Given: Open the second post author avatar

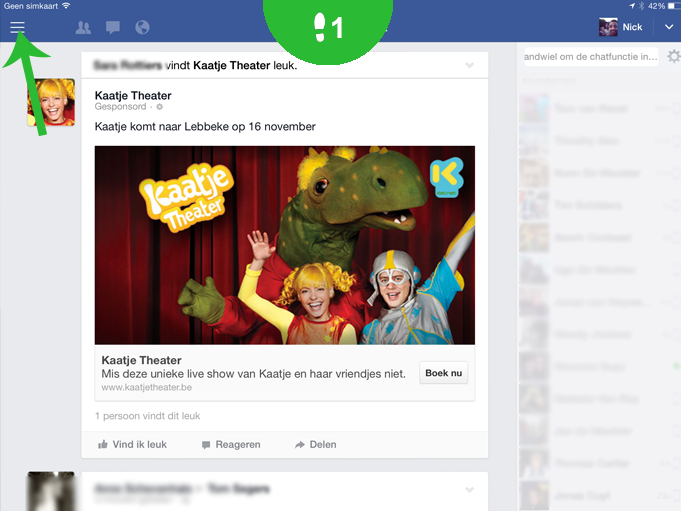Looking at the screenshot, I should tap(51, 491).
